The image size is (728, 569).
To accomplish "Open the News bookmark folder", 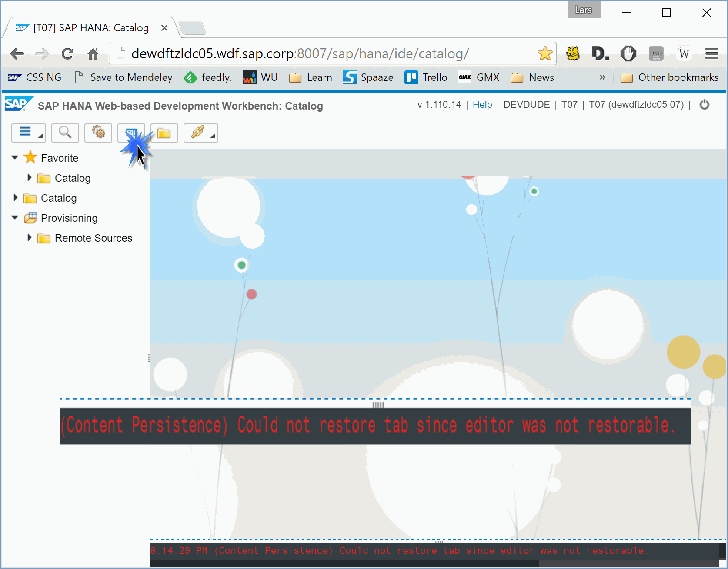I will 533,77.
